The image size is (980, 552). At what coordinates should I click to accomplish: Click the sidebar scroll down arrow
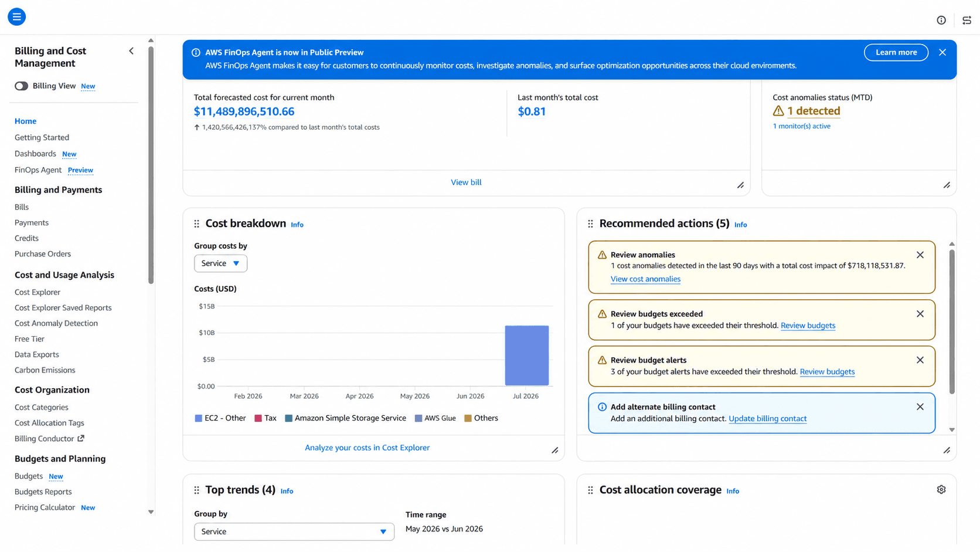151,512
